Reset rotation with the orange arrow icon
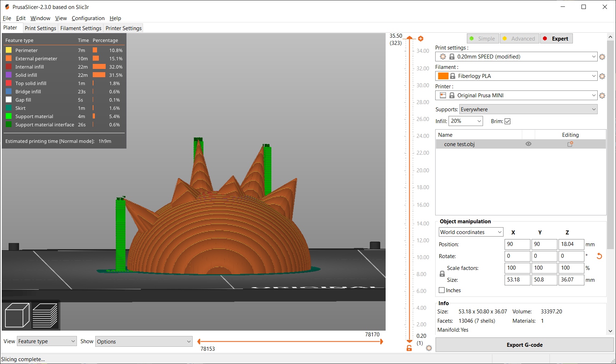 pos(599,256)
